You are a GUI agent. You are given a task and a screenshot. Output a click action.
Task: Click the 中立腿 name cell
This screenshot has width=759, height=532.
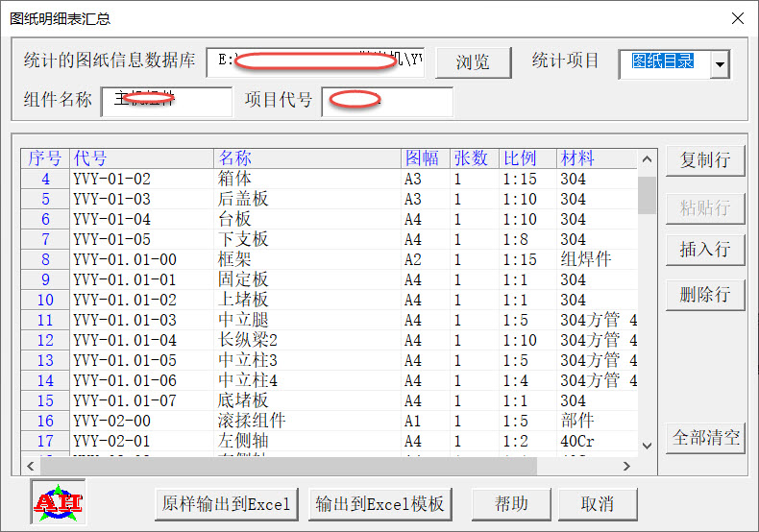(307, 320)
